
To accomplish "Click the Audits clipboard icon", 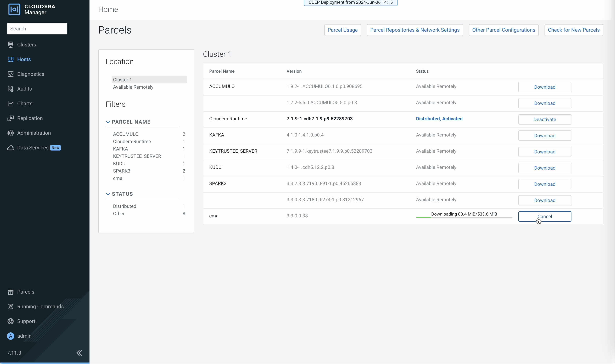I will pyautogui.click(x=10, y=89).
